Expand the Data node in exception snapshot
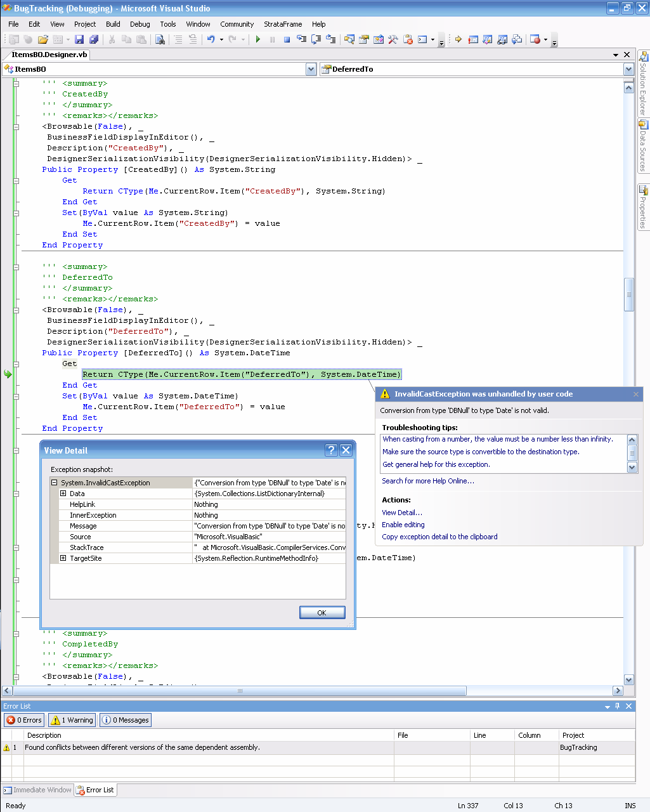 tap(63, 494)
